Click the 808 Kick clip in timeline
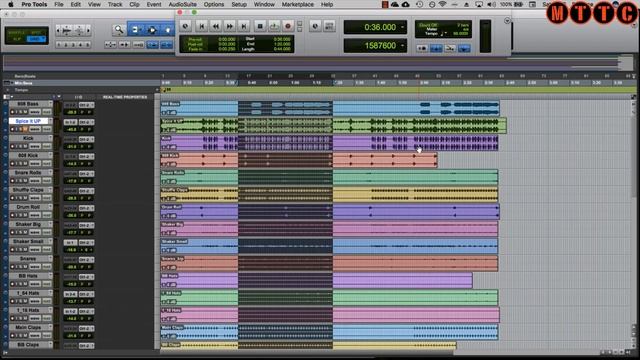The height and width of the screenshot is (360, 640). 299,160
